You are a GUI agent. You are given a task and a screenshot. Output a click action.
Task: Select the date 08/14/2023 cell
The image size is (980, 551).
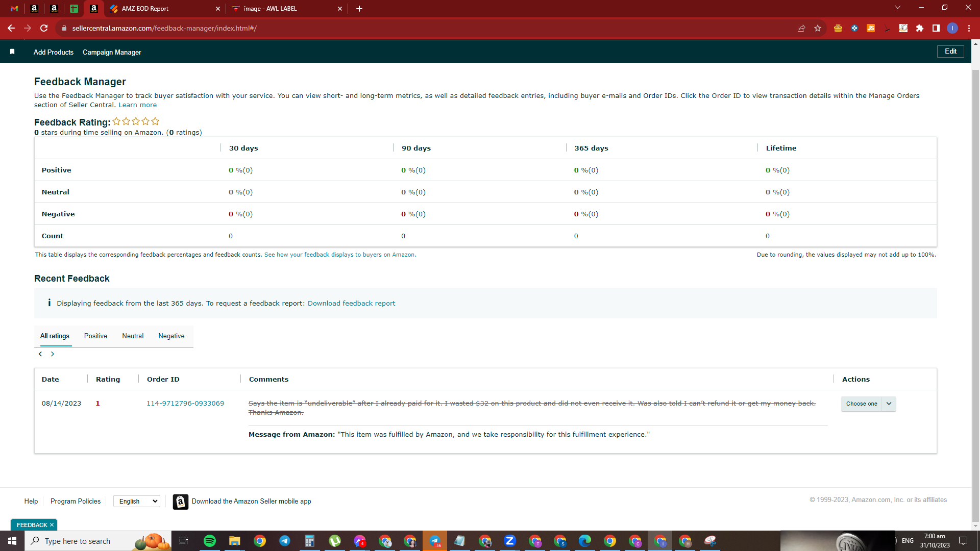point(61,404)
